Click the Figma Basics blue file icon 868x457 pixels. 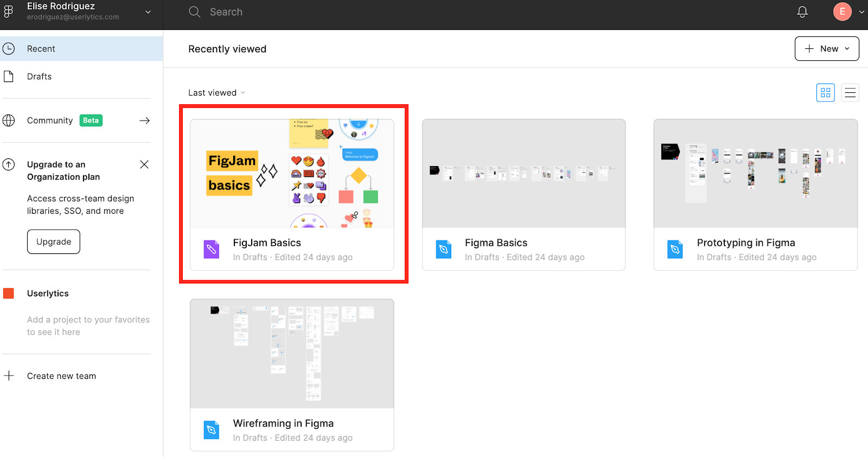pyautogui.click(x=444, y=249)
